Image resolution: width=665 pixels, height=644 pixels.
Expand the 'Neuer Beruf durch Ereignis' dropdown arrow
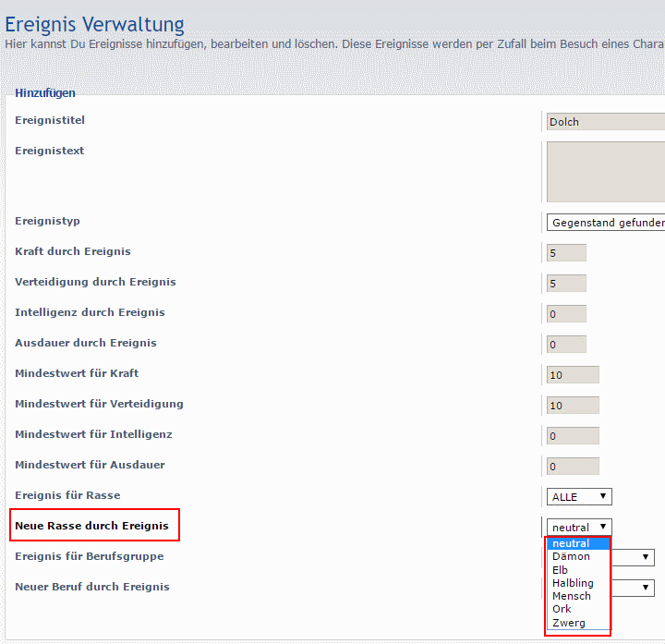coord(646,588)
